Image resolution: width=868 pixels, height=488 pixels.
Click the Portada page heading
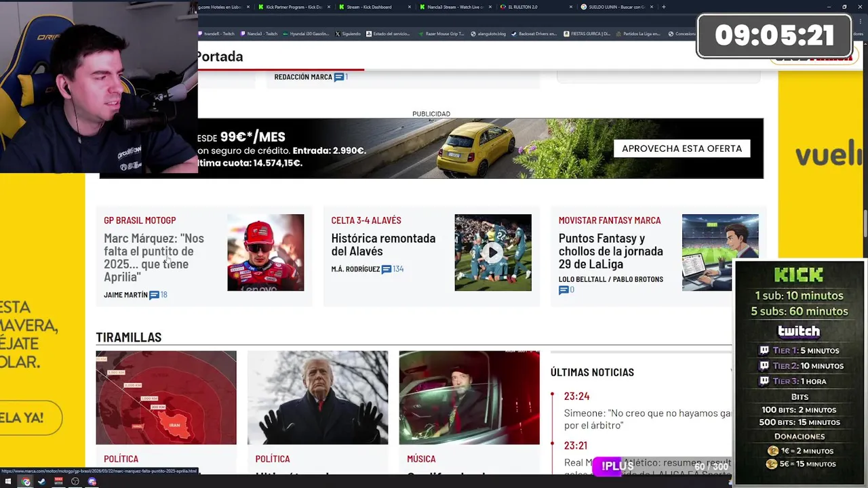tap(220, 56)
